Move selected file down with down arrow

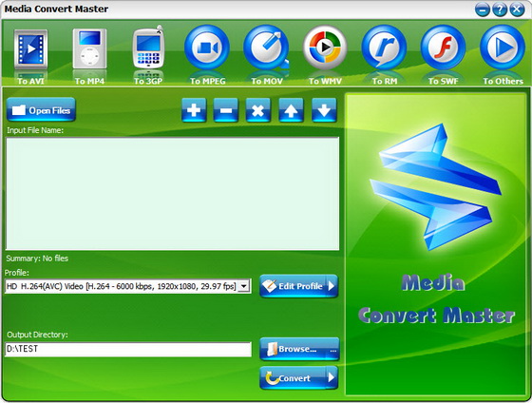coord(324,110)
